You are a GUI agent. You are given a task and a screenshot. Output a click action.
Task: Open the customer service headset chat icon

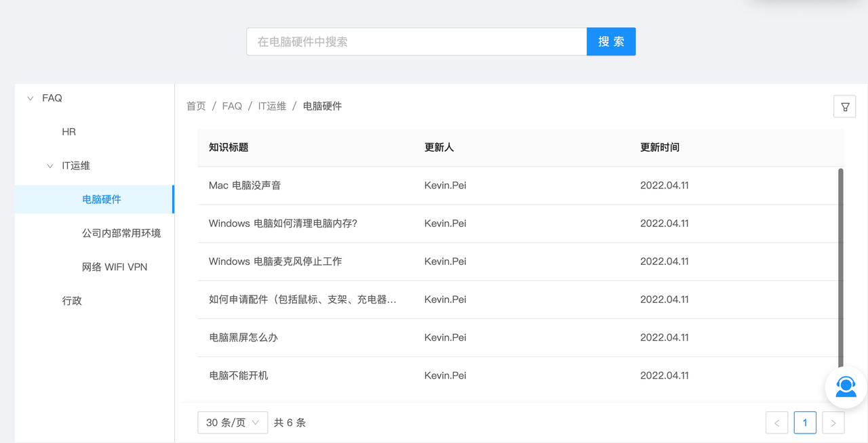tap(846, 387)
